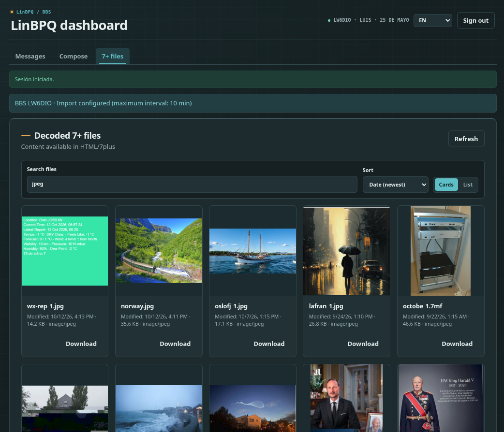Click the Sesión iniciada notification banner
Viewport: 504px width, 432px height.
coord(252,79)
